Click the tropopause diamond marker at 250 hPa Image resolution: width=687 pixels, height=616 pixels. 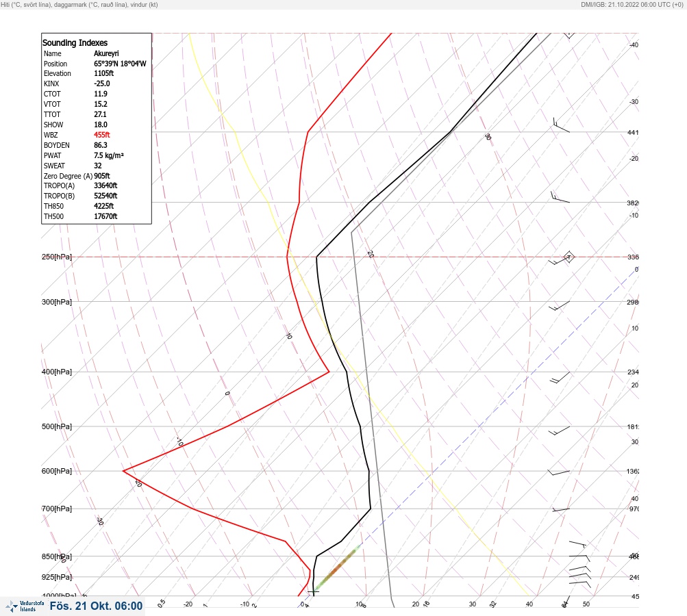click(569, 257)
